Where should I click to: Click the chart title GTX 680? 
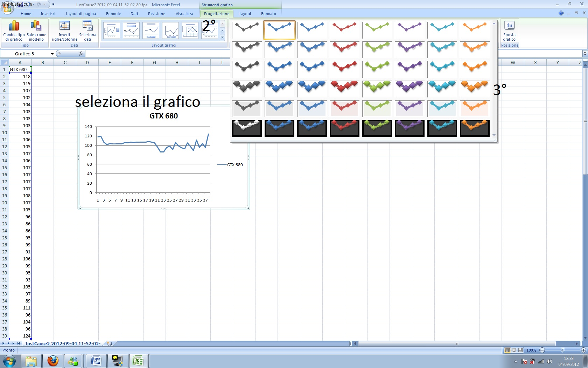[x=163, y=116]
